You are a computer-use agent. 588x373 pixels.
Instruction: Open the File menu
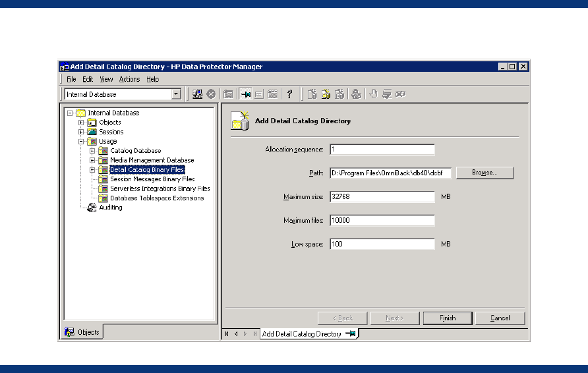71,79
